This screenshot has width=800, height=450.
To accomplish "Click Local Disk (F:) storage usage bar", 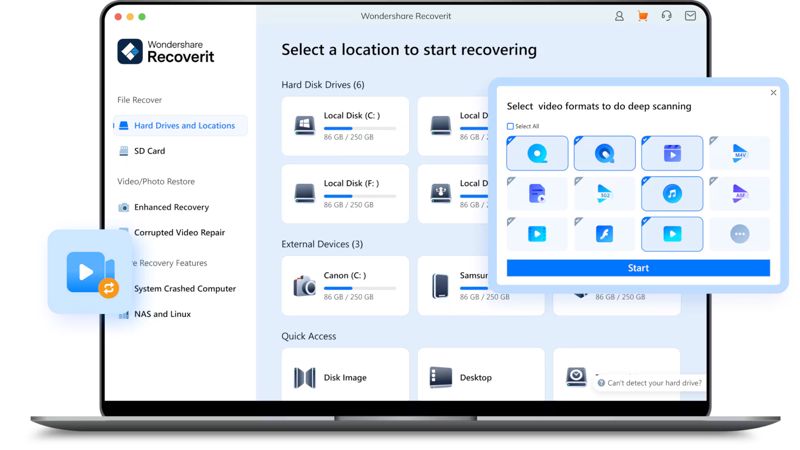I will [x=360, y=196].
